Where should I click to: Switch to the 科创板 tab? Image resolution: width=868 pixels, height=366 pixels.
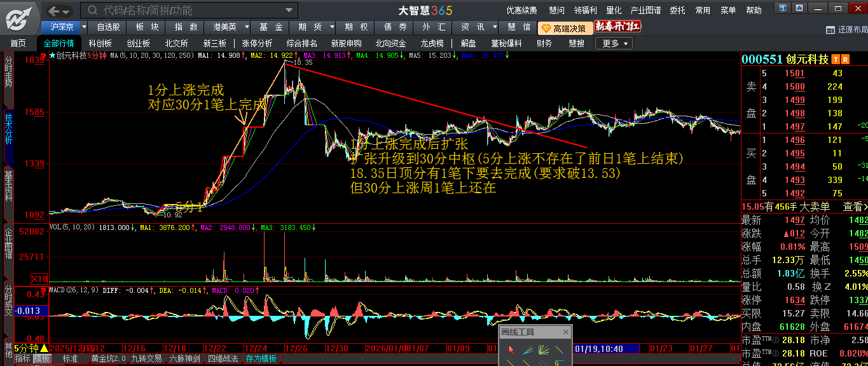click(x=100, y=43)
